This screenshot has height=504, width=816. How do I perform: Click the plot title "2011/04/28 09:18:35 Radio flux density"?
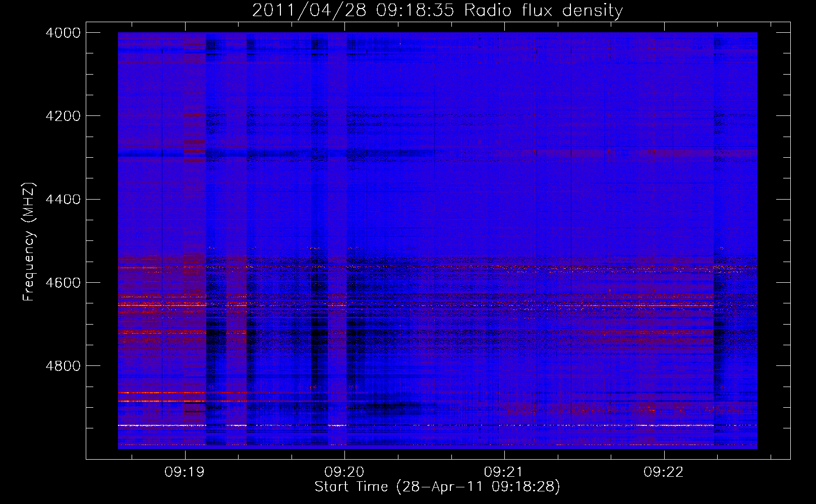437,11
